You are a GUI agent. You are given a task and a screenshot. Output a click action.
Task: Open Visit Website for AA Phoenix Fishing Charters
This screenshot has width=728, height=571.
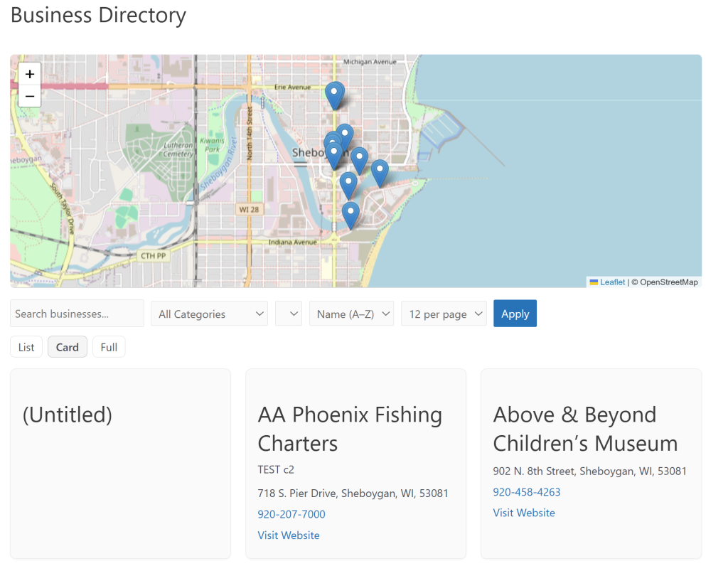288,535
